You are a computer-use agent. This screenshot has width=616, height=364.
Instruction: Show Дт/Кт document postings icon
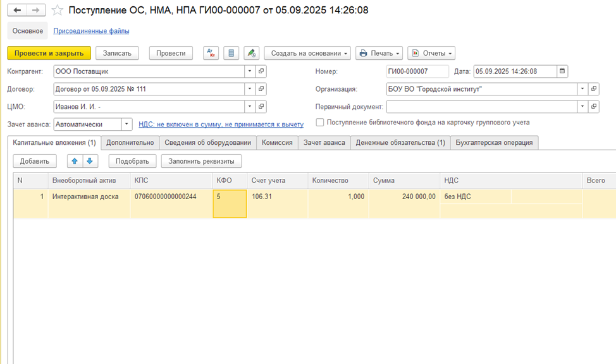click(211, 53)
